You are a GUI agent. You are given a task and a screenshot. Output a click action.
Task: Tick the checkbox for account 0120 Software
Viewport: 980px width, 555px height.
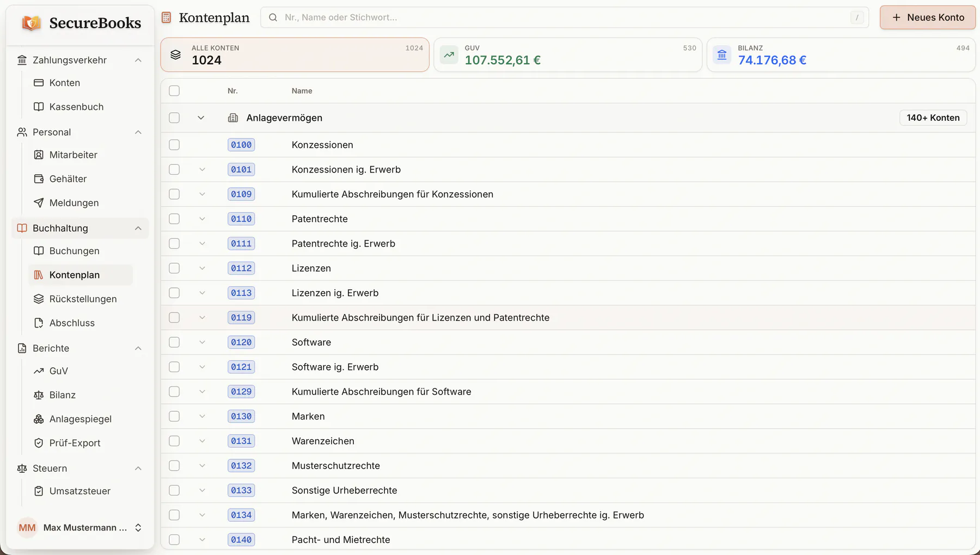[x=174, y=342]
